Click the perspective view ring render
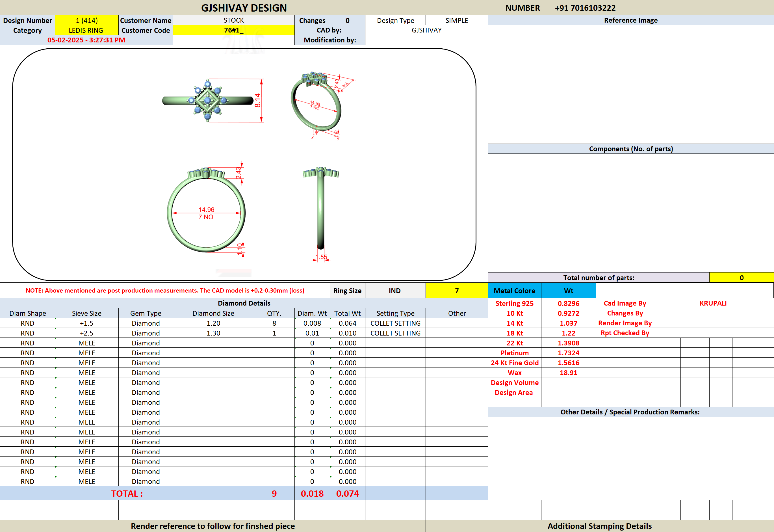This screenshot has height=532, width=774. pyautogui.click(x=316, y=101)
